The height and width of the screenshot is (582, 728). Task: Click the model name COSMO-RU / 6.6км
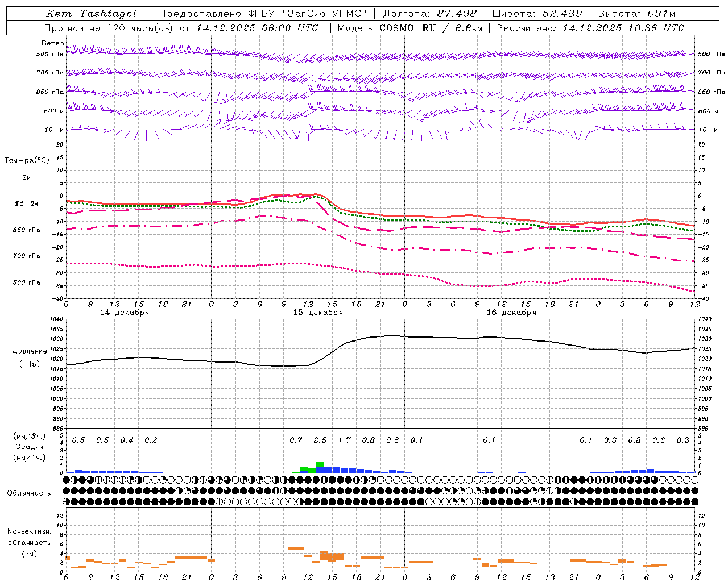(x=431, y=28)
